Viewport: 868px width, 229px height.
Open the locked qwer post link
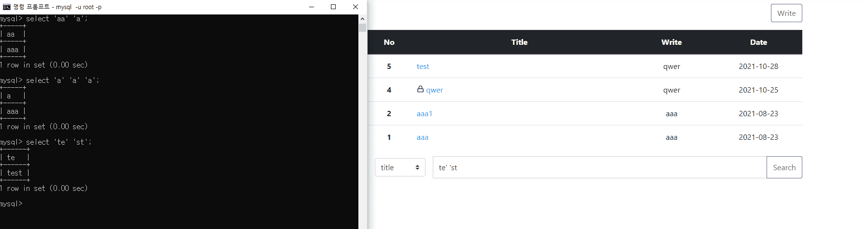[x=434, y=90]
